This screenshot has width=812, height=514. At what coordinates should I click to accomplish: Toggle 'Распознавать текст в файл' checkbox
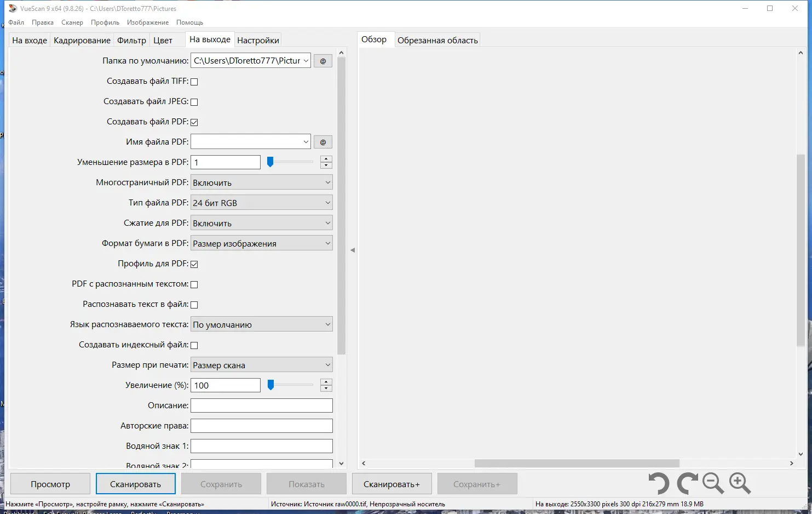click(x=194, y=305)
